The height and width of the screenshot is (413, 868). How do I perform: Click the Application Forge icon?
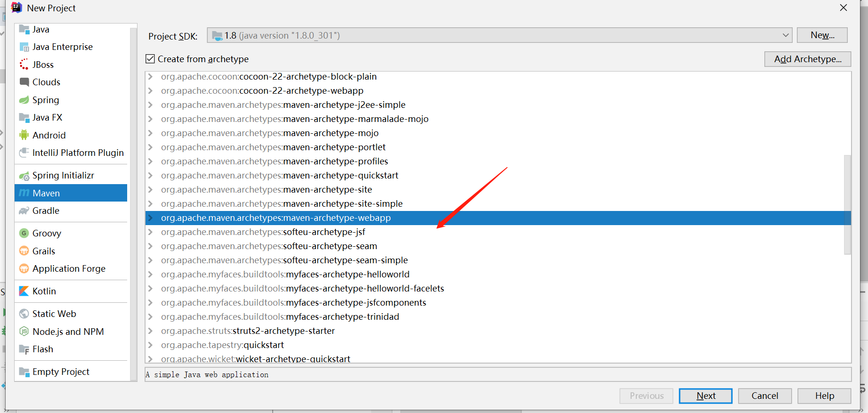click(x=24, y=268)
